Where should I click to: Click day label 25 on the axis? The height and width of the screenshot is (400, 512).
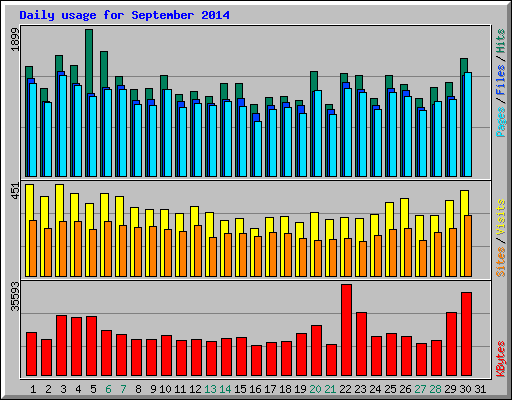point(390,389)
